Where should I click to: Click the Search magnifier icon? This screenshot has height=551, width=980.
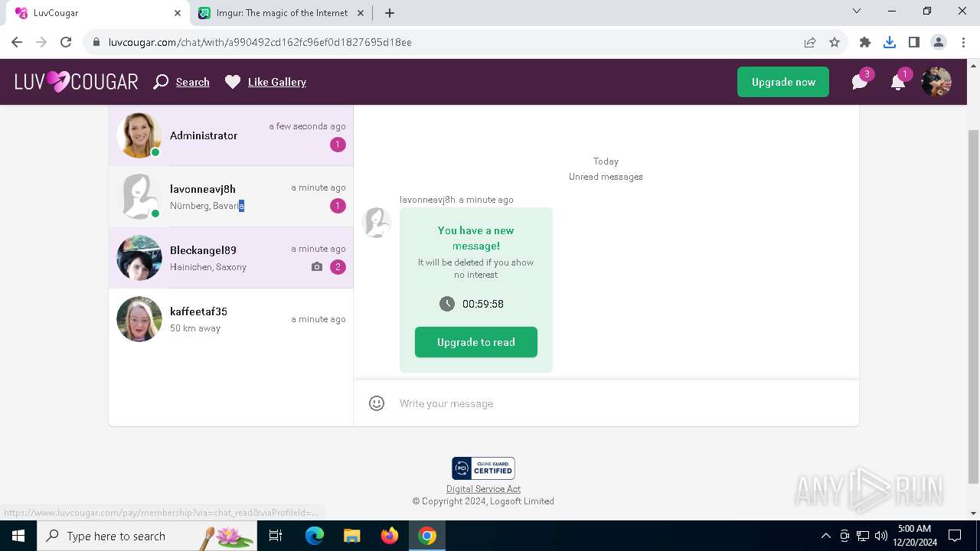[161, 82]
